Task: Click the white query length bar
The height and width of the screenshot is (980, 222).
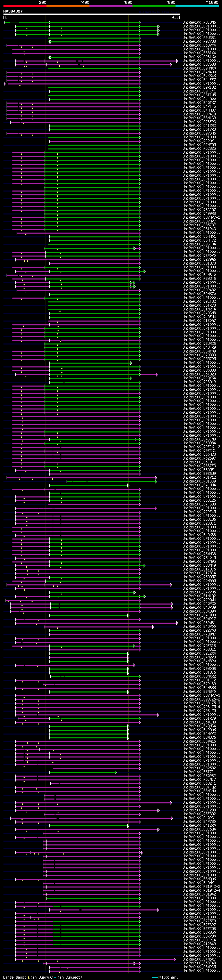Action: coord(92,14)
